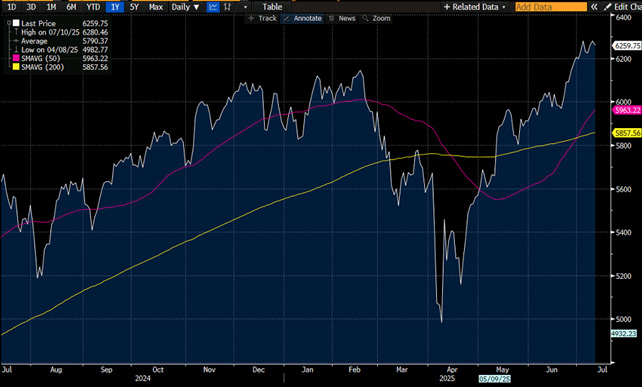Image resolution: width=642 pixels, height=387 pixels.
Task: Click the 6259.75 last price axis tag
Action: coord(627,45)
